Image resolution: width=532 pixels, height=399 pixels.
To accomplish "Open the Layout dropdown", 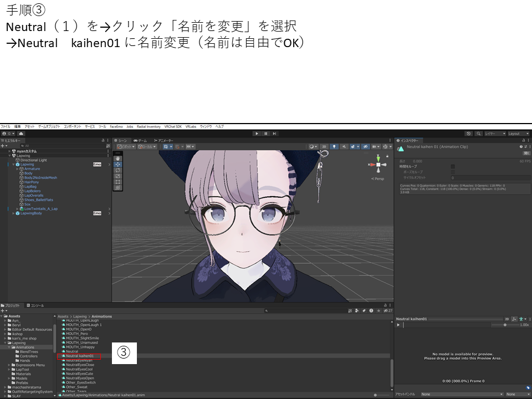I will (518, 134).
